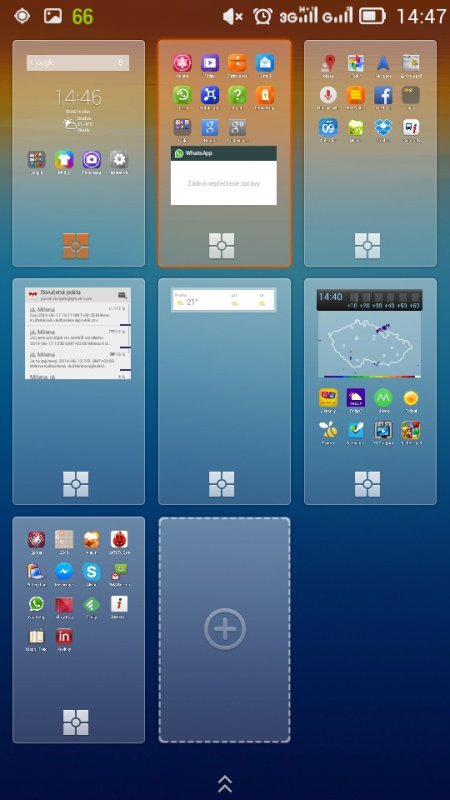The height and width of the screenshot is (800, 450).
Task: Open the yellow bee Swarm icon
Action: (328, 430)
